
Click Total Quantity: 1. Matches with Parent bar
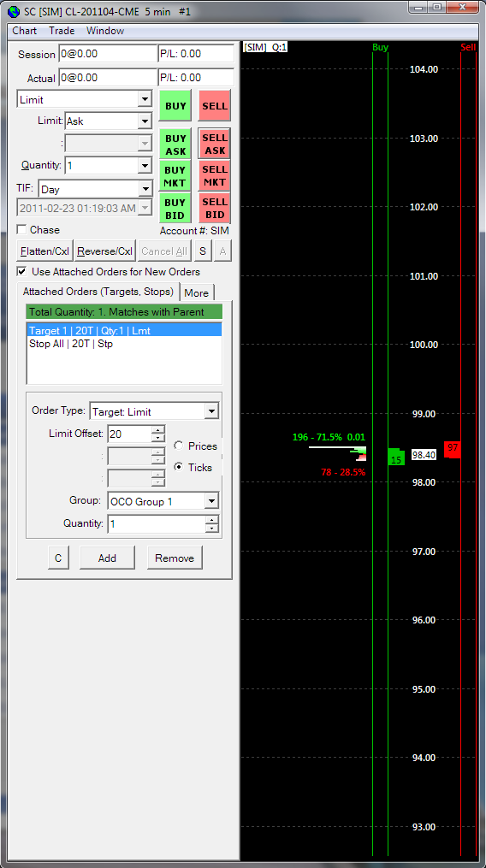124,311
